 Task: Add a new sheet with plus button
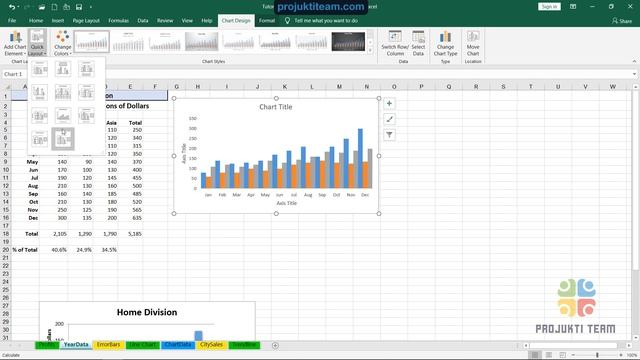[x=275, y=345]
